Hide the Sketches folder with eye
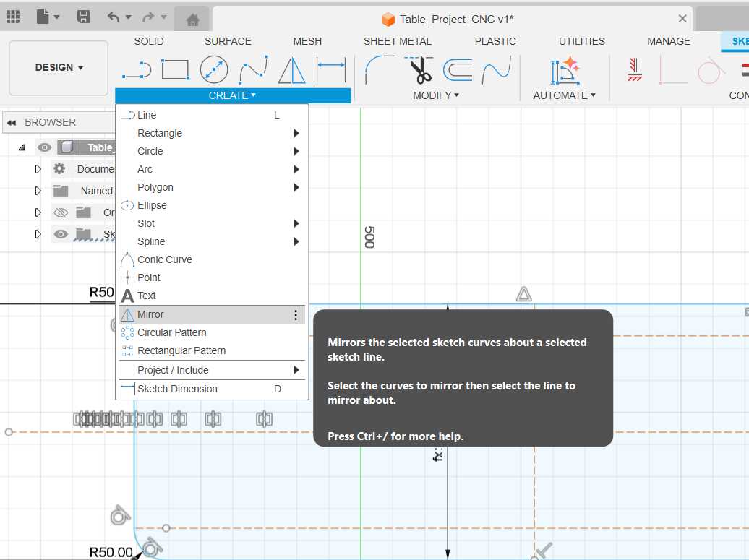 pos(61,234)
